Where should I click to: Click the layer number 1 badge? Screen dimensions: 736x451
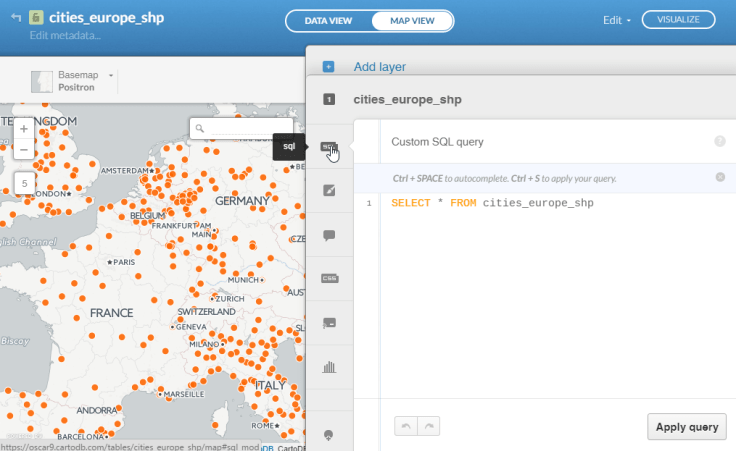(x=329, y=99)
